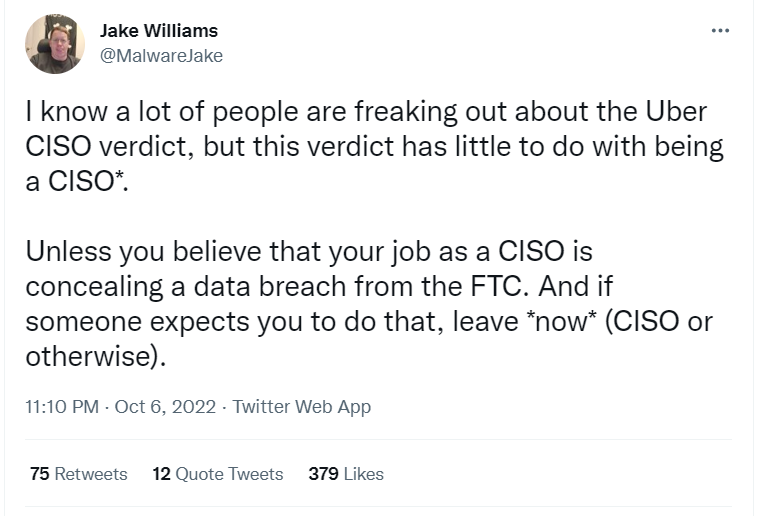
Task: Open the Twitter Web App source link
Action: [x=301, y=407]
